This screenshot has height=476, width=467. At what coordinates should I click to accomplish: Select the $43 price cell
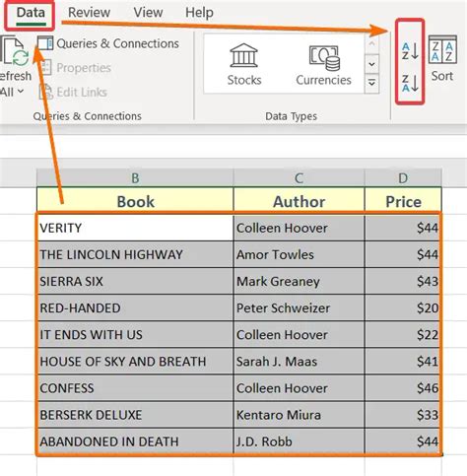(x=403, y=281)
